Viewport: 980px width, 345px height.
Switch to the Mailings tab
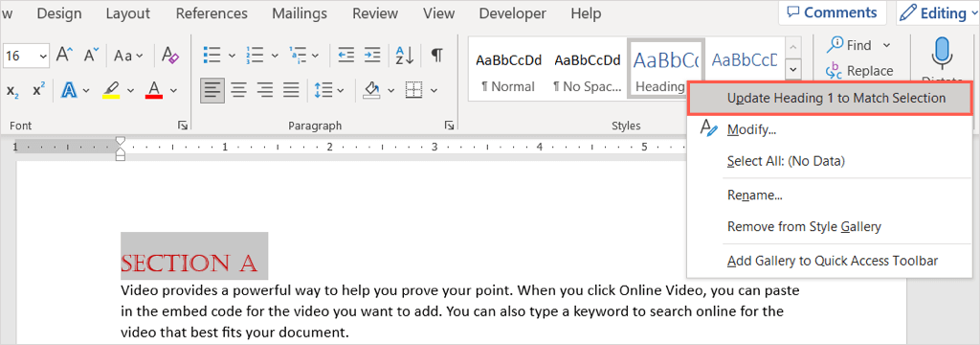[300, 13]
